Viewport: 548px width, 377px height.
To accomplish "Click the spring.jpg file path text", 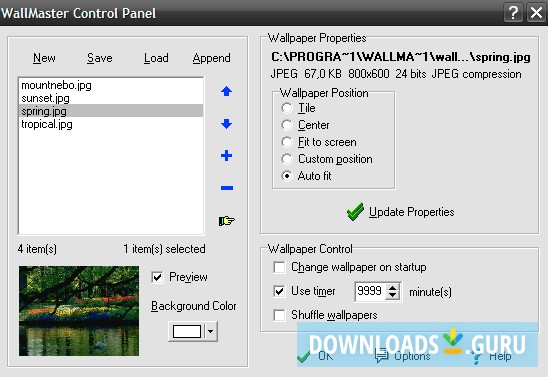I will [401, 57].
